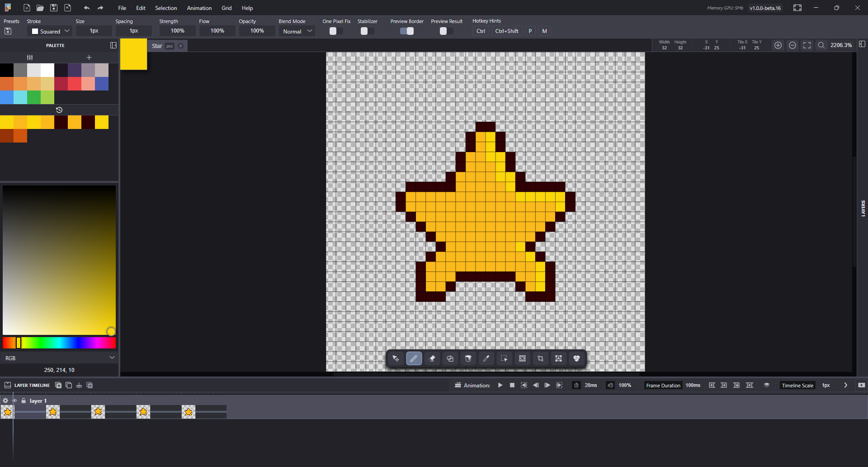Expand the Layers side panel
868x467 pixels.
(863, 208)
